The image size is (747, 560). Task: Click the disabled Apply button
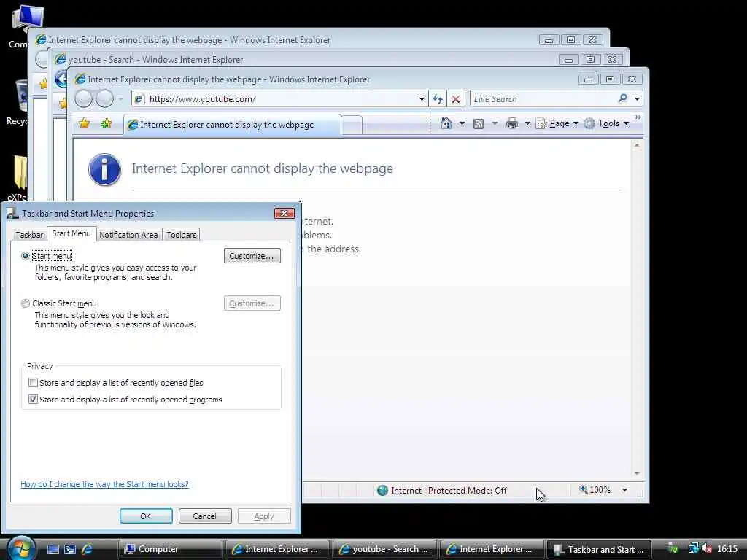click(264, 516)
